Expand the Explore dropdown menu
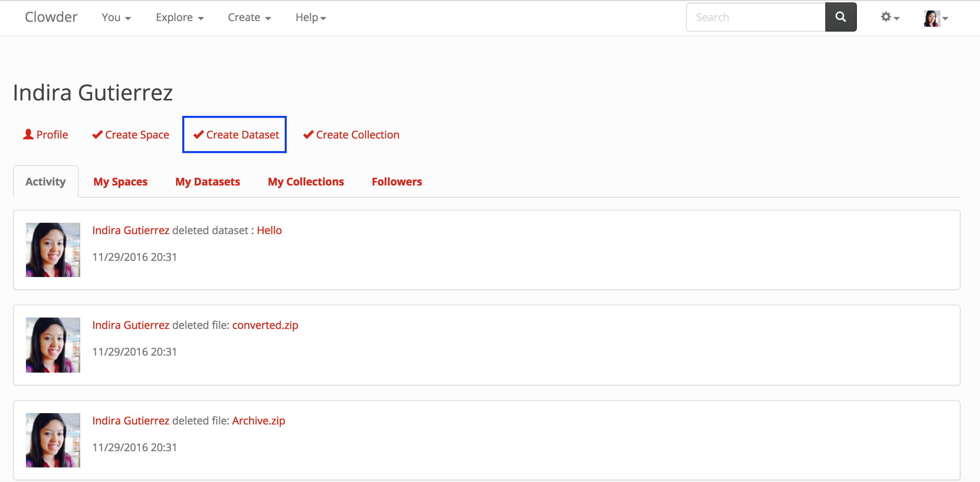 [179, 17]
